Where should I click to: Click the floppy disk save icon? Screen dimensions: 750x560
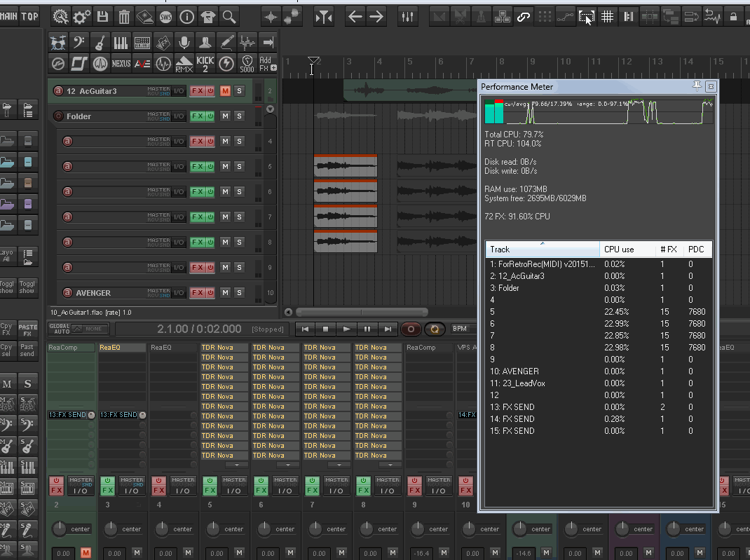coord(103,17)
